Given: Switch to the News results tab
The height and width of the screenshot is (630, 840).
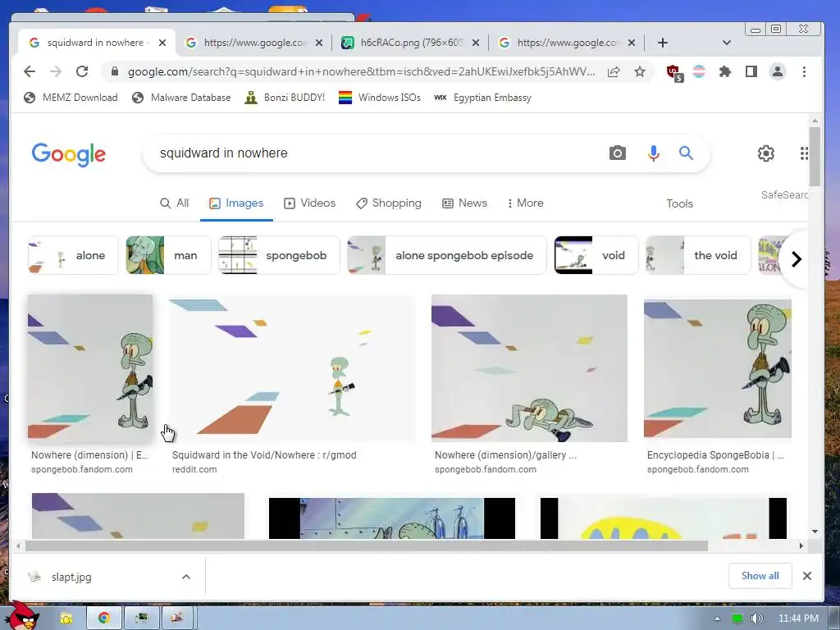Looking at the screenshot, I should 464,203.
